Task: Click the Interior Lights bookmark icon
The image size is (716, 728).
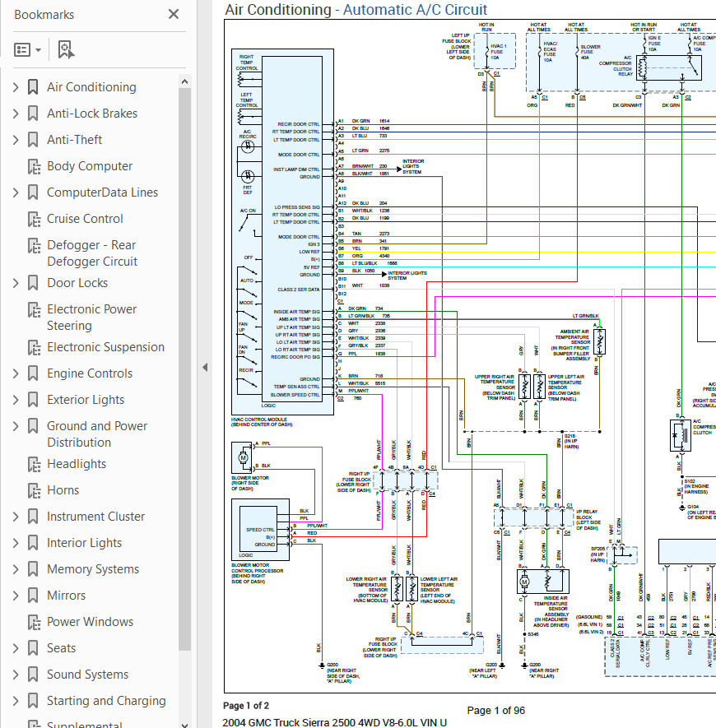Action: click(x=33, y=543)
